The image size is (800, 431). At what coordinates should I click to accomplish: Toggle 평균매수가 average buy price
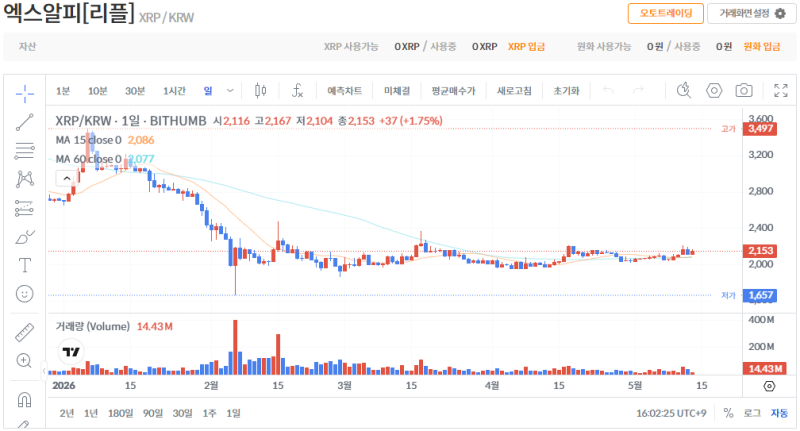tap(453, 91)
